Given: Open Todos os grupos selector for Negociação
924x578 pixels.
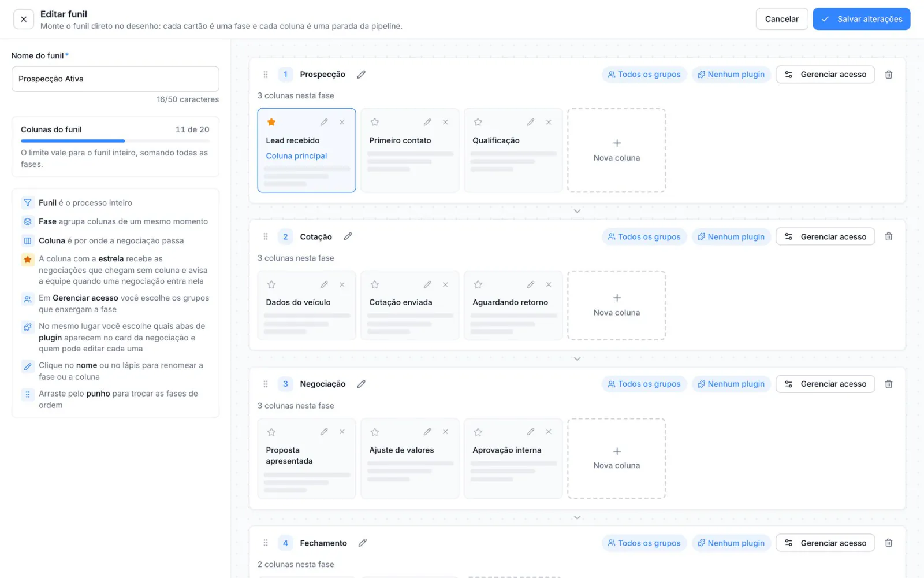Looking at the screenshot, I should [644, 384].
